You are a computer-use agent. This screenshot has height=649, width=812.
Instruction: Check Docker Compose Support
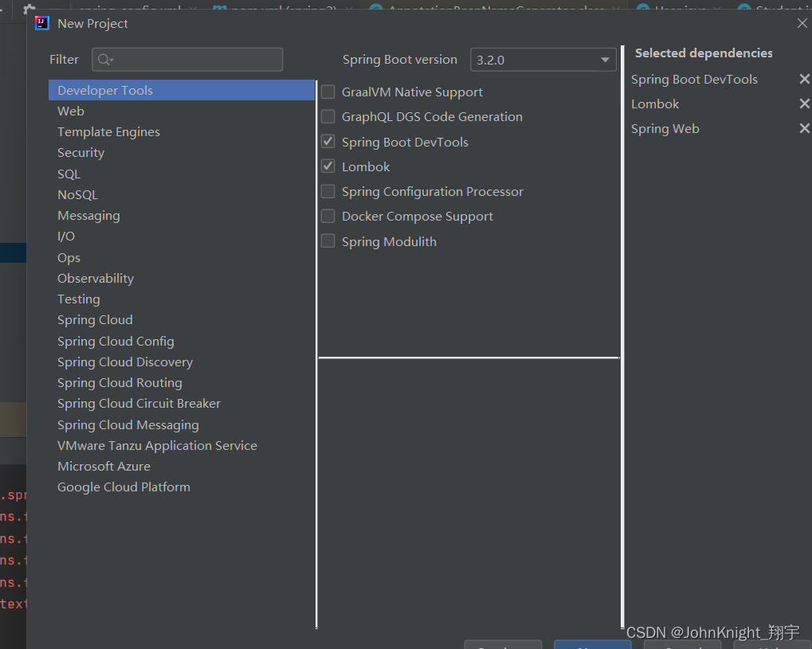coord(328,216)
